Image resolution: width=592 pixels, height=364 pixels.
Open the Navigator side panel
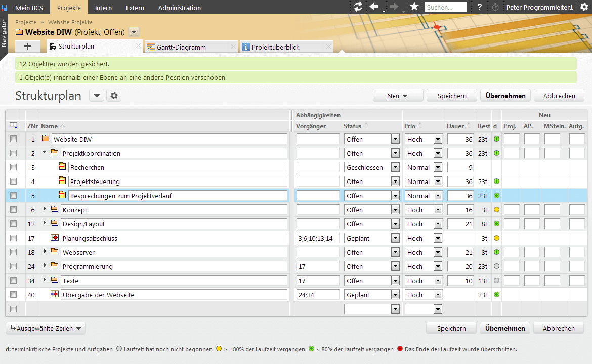point(4,33)
